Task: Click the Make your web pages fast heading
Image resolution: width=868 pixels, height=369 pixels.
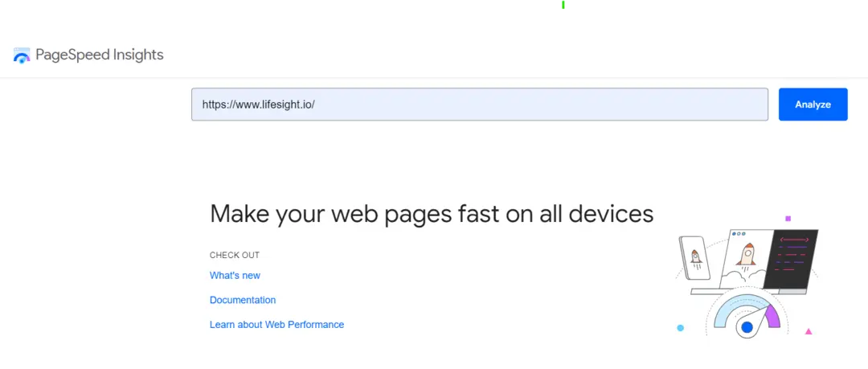Action: click(432, 214)
